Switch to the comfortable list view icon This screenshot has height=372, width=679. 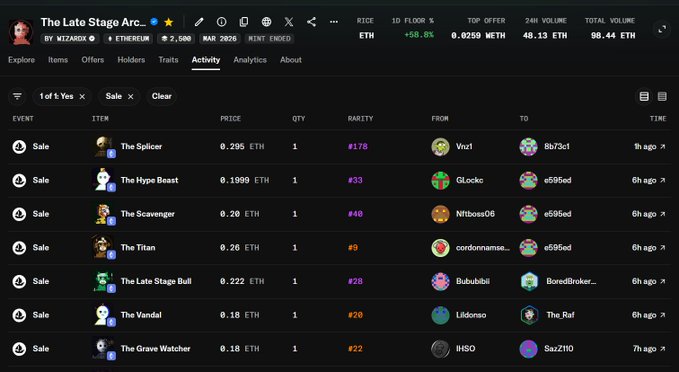[644, 96]
